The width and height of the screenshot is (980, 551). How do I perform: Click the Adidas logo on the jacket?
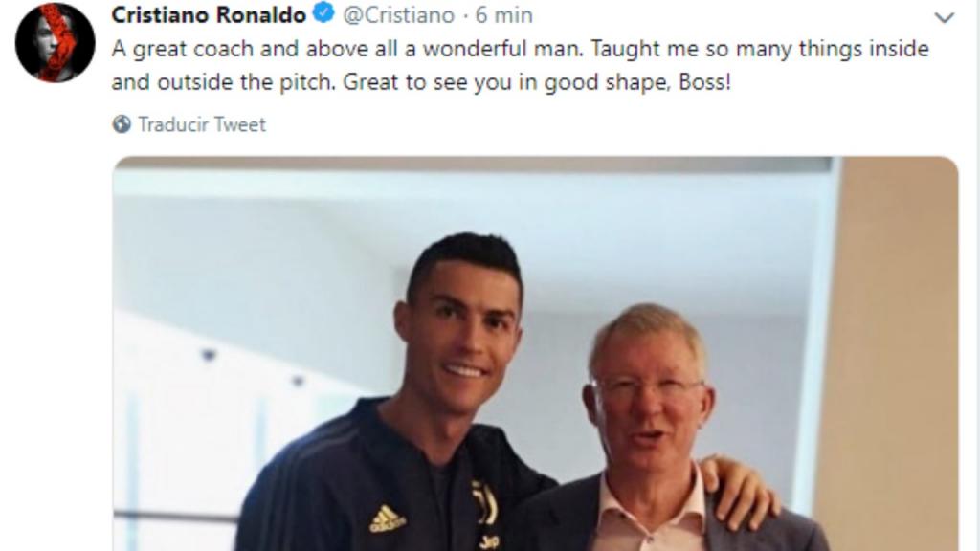tap(387, 519)
